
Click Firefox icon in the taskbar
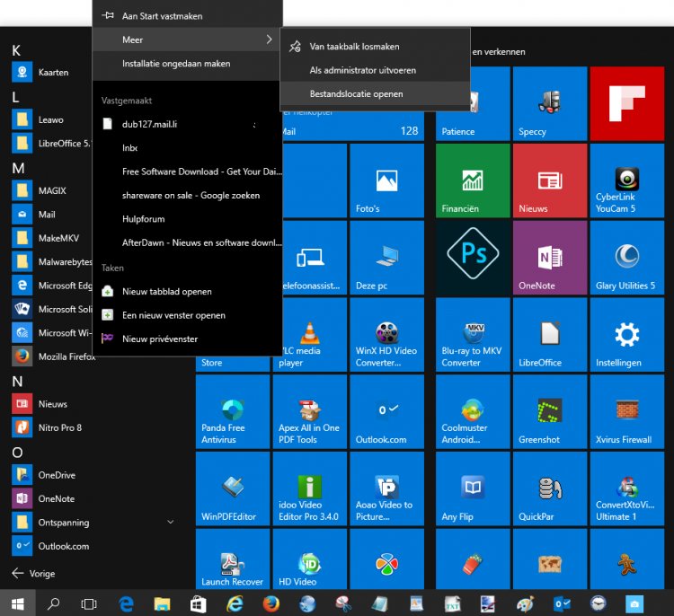coord(270,603)
